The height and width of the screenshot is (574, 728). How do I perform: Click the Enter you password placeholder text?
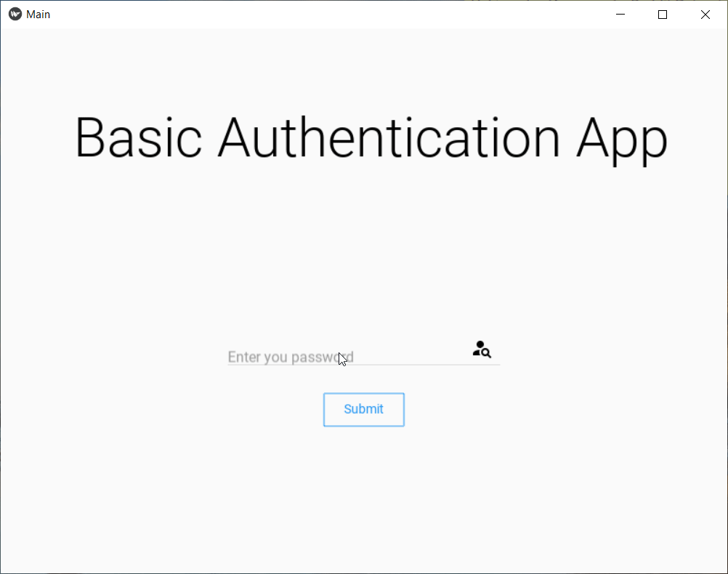coord(291,357)
